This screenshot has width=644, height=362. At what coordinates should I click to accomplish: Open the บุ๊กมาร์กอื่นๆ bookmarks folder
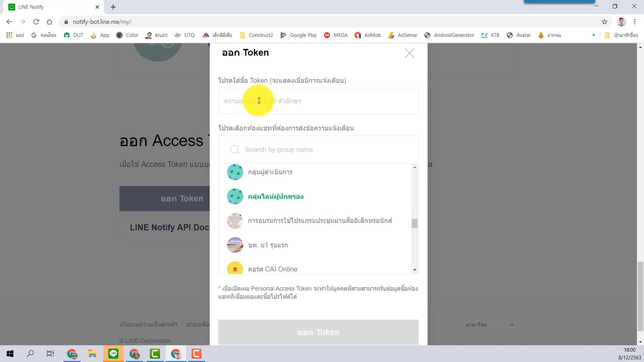tap(621, 35)
